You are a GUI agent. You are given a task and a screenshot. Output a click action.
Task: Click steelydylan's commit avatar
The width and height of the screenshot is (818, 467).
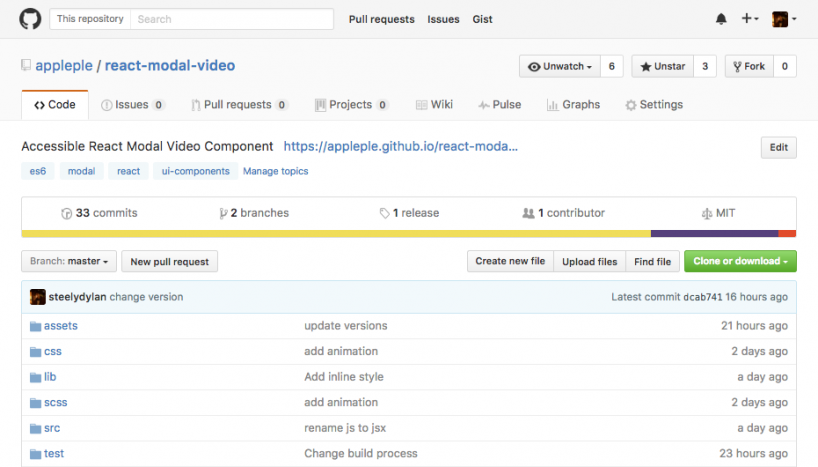38,297
